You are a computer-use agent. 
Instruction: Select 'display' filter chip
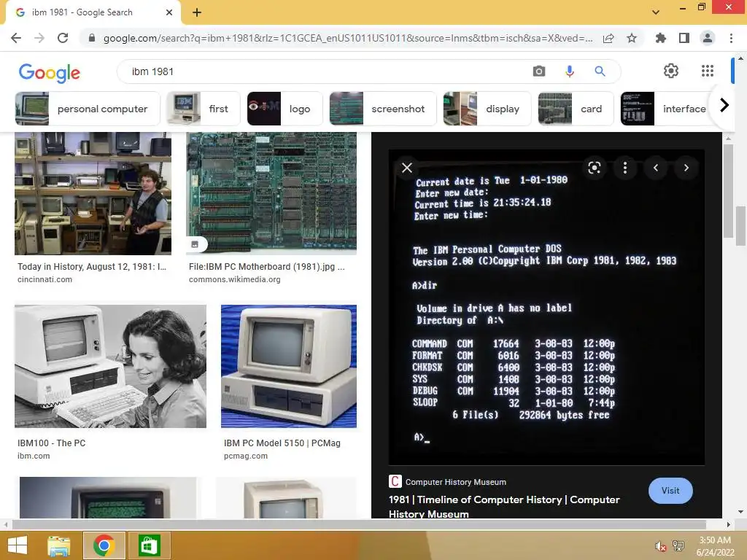coord(487,109)
